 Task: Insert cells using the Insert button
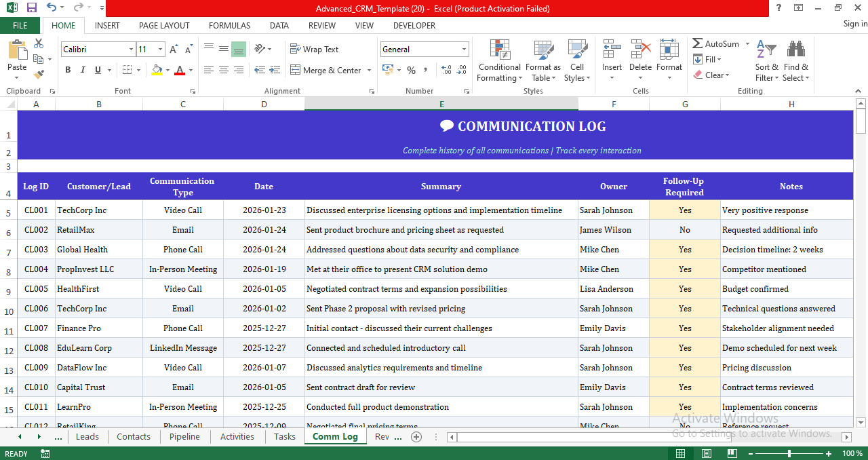pyautogui.click(x=612, y=61)
